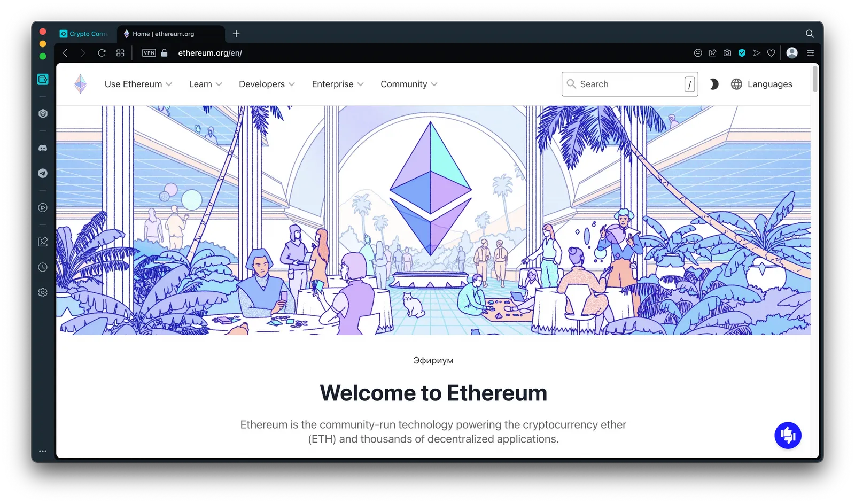Screen dimensions: 855x504
Task: Open the Learn navigation menu
Action: tap(205, 84)
